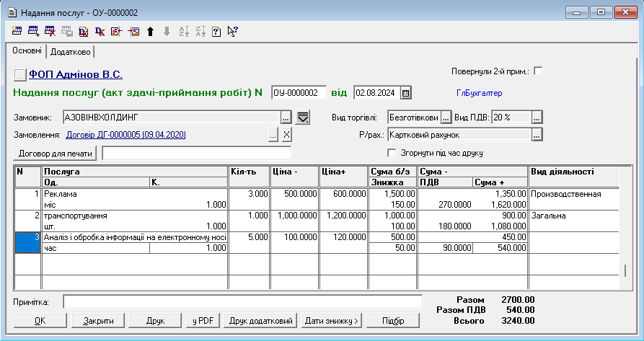Enable 'Згорнути під час друку' checkbox
The image size is (644, 341).
click(x=392, y=153)
